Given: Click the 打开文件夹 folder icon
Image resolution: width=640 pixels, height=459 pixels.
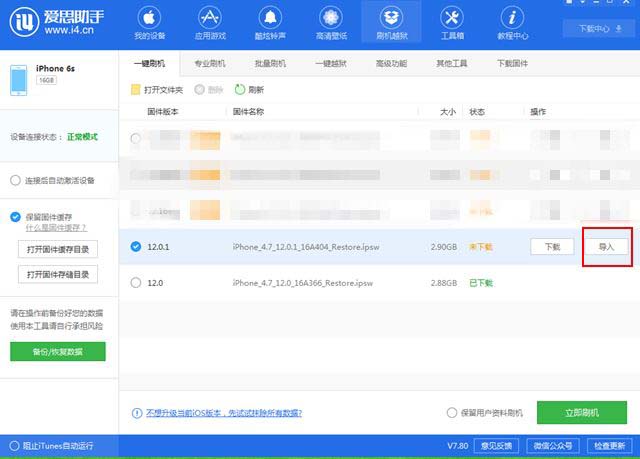Looking at the screenshot, I should tap(136, 90).
